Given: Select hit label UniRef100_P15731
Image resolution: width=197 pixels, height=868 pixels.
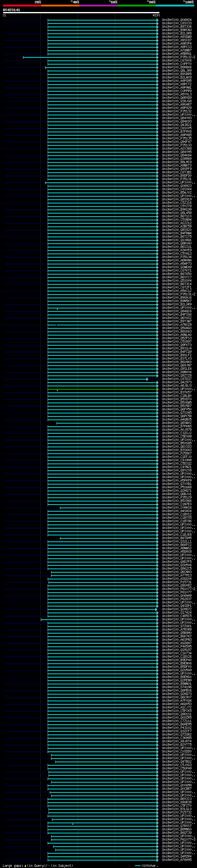Looking at the screenshot, I should pos(177,582).
